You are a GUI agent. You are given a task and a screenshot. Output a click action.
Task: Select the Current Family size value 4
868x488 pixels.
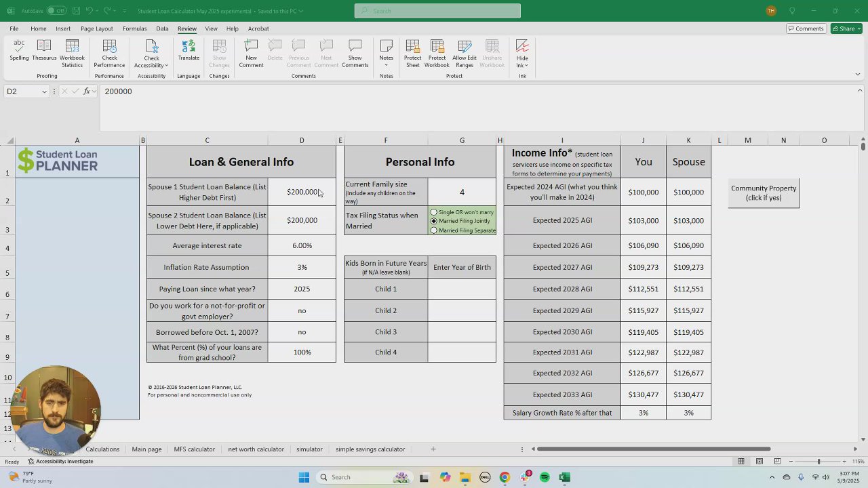(x=462, y=192)
